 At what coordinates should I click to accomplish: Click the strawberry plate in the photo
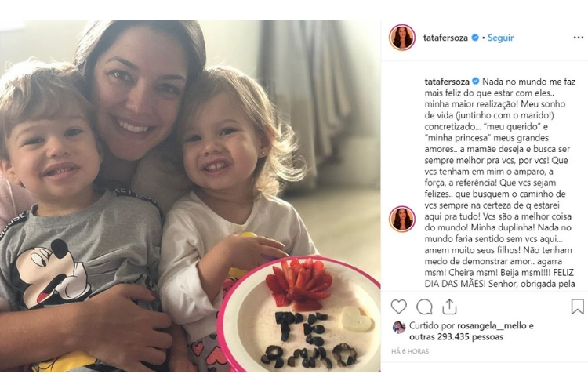coord(300,314)
